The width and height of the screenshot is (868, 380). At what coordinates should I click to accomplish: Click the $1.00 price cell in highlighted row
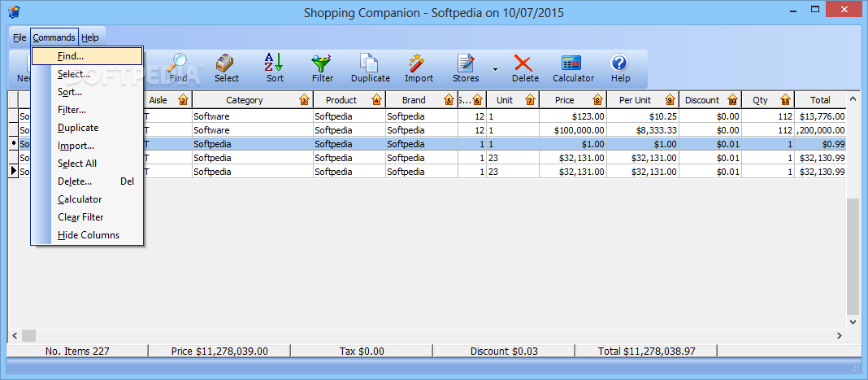coord(572,144)
